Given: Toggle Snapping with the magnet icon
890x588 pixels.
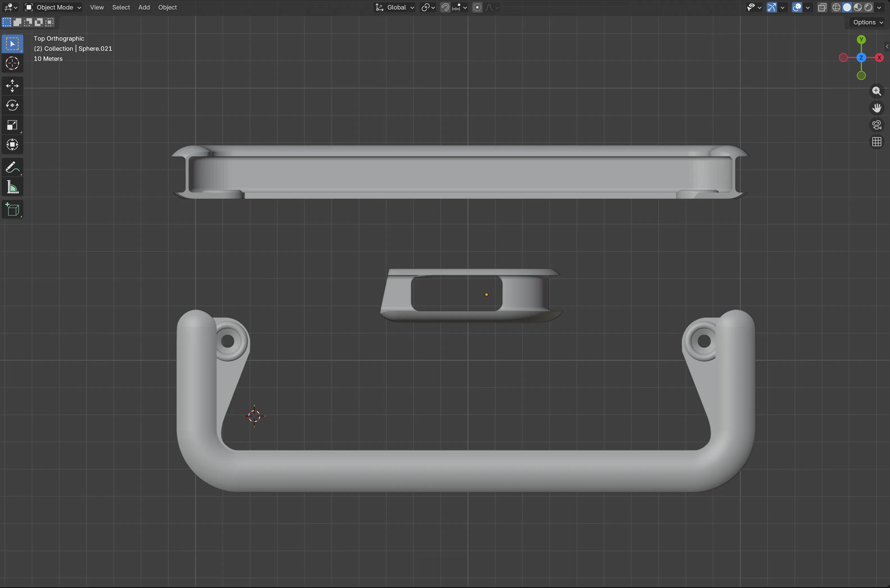Looking at the screenshot, I should (x=445, y=7).
